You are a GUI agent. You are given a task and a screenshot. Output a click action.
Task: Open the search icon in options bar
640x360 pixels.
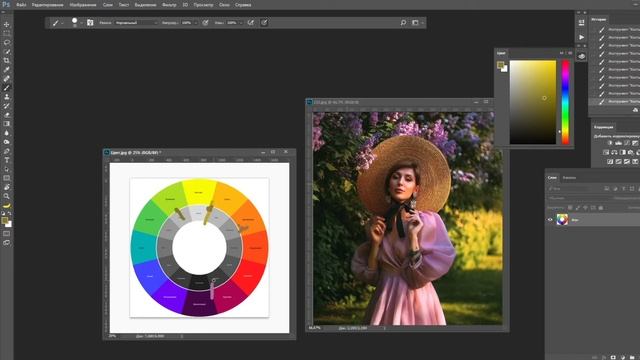pos(403,22)
